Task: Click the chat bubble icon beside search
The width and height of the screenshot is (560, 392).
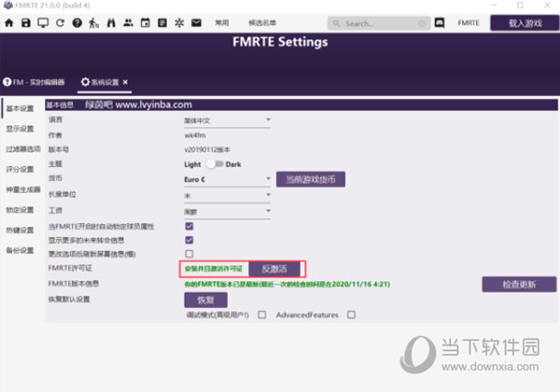Action: [440, 23]
